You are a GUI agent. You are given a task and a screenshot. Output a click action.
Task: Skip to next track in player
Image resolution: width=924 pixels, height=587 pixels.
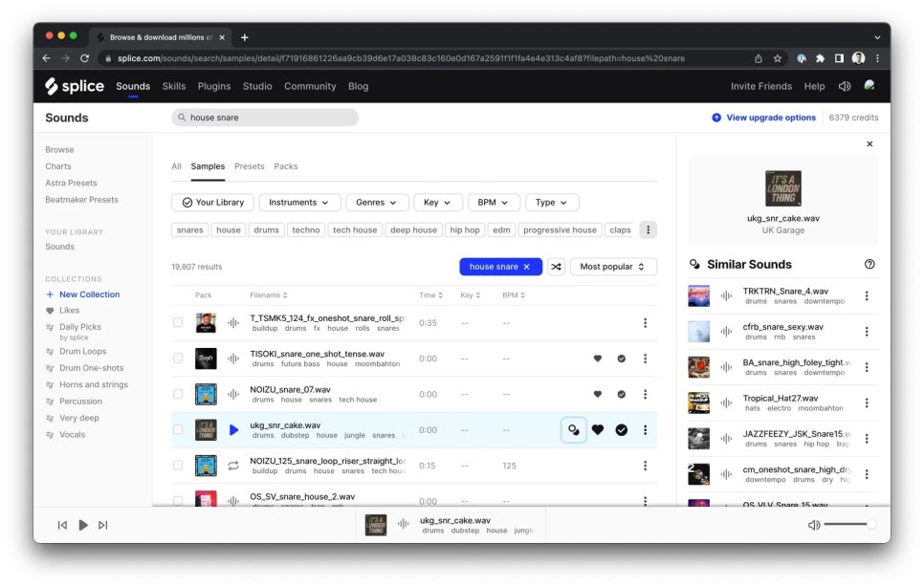(103, 525)
